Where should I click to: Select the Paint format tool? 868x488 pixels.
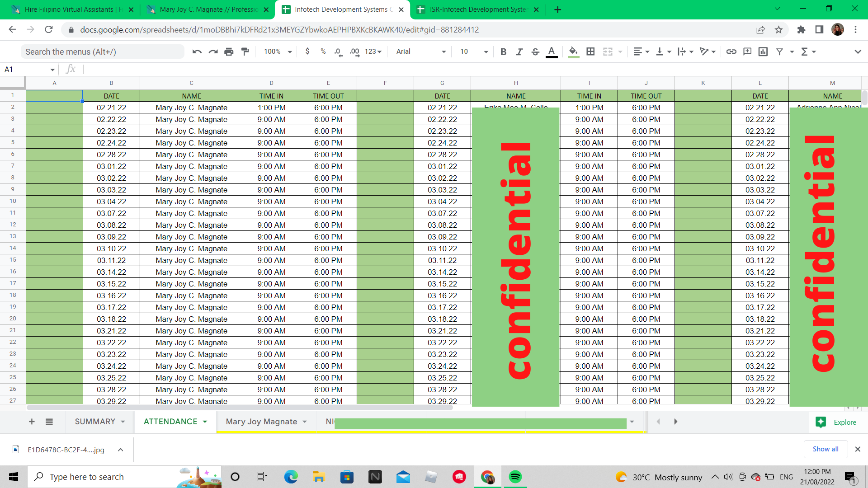point(245,52)
